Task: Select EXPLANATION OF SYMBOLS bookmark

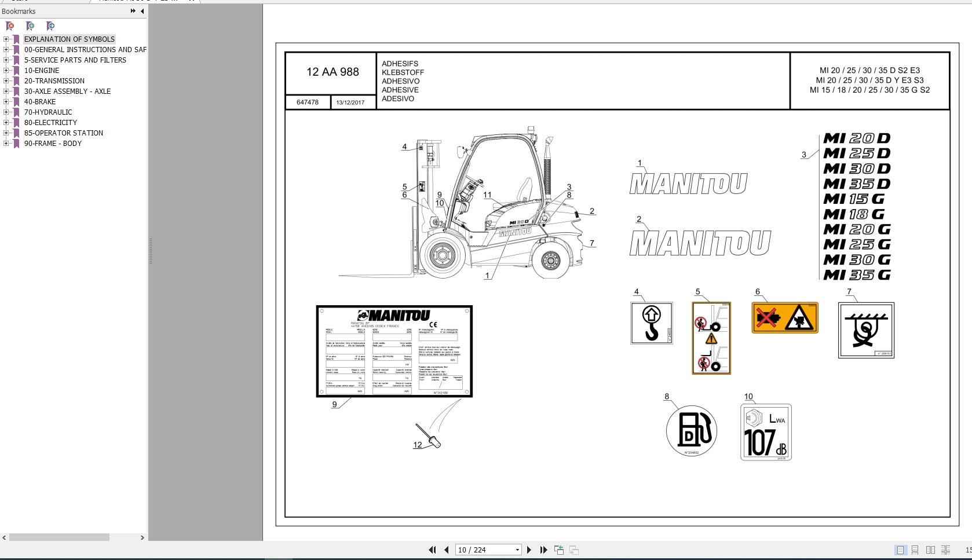Action: point(70,39)
